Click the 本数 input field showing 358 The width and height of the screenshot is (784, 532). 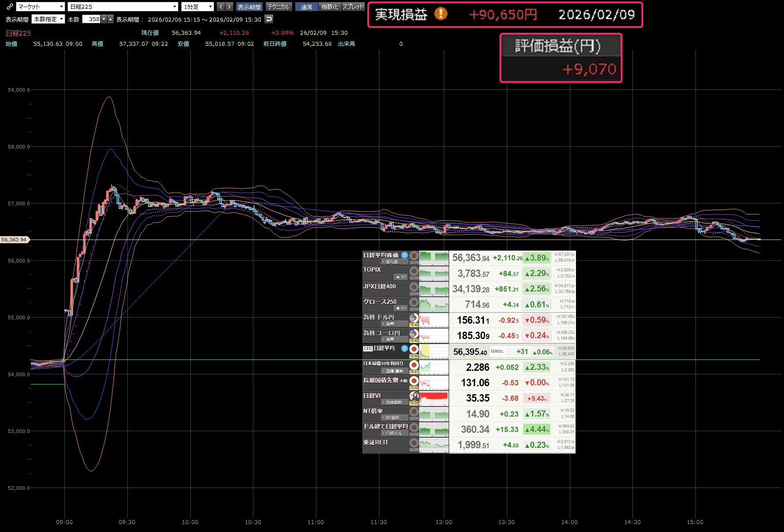pyautogui.click(x=92, y=19)
